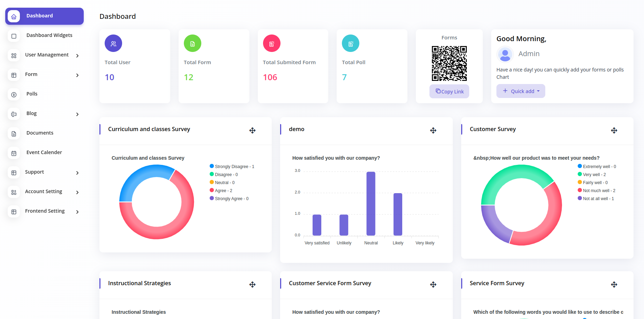Toggle Agree legend entry in Curriculum chart
Screen dimensions: 644x319
click(223, 191)
